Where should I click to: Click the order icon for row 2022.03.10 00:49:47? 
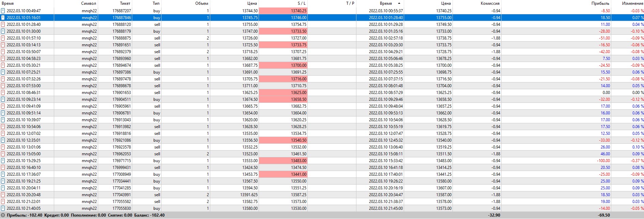click(3, 11)
